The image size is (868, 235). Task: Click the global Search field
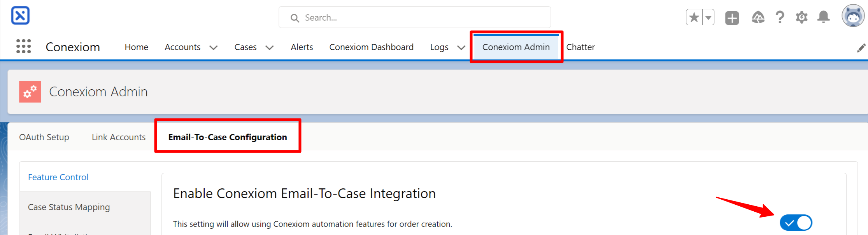415,17
